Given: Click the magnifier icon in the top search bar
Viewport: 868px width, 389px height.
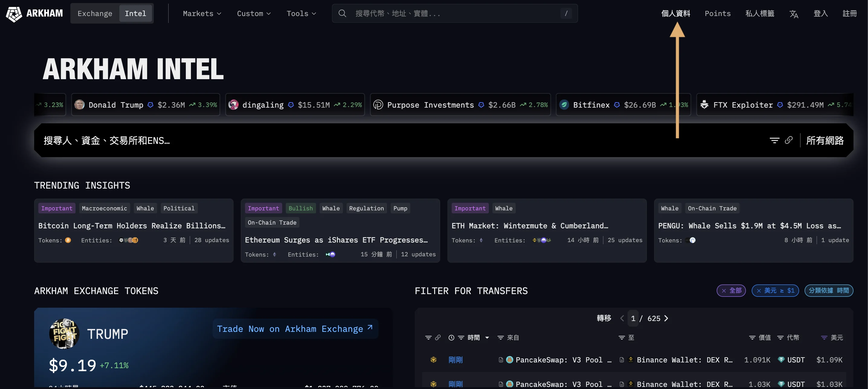Looking at the screenshot, I should 342,14.
